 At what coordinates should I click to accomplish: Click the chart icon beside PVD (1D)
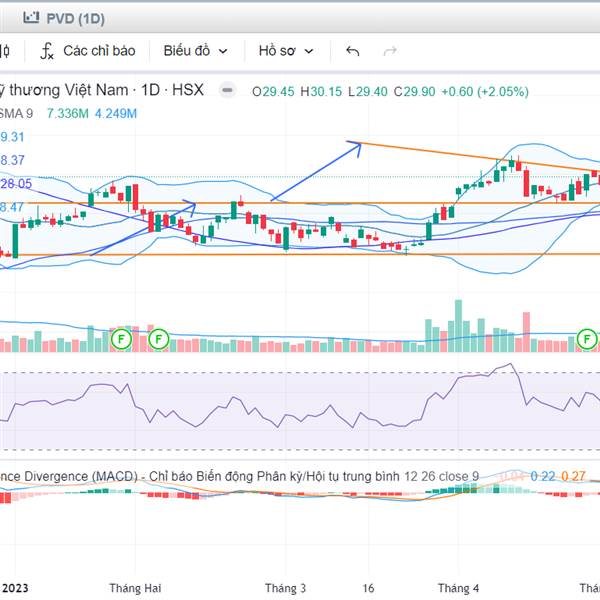[31, 18]
